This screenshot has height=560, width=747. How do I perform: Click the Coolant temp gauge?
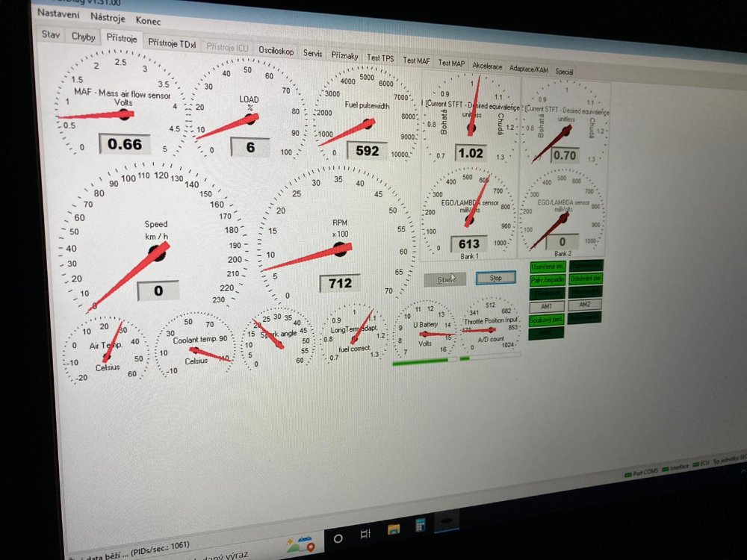pos(196,349)
